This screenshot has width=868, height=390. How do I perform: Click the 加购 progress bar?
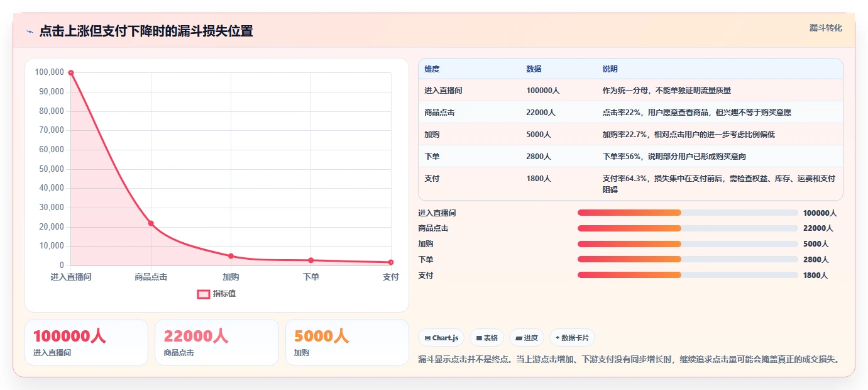click(x=688, y=244)
